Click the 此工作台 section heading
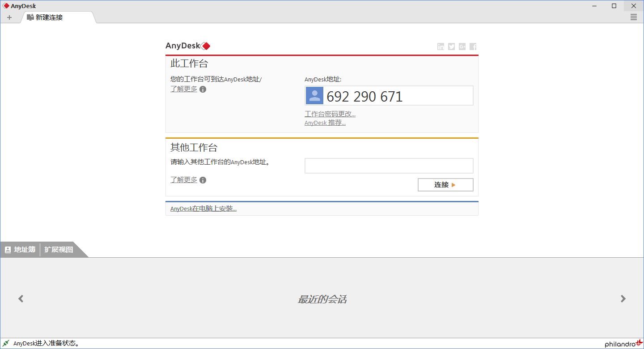This screenshot has height=349, width=644. [x=189, y=63]
